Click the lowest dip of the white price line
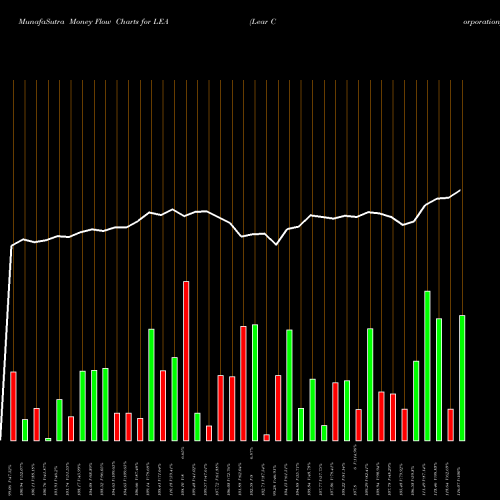 click(x=276, y=245)
